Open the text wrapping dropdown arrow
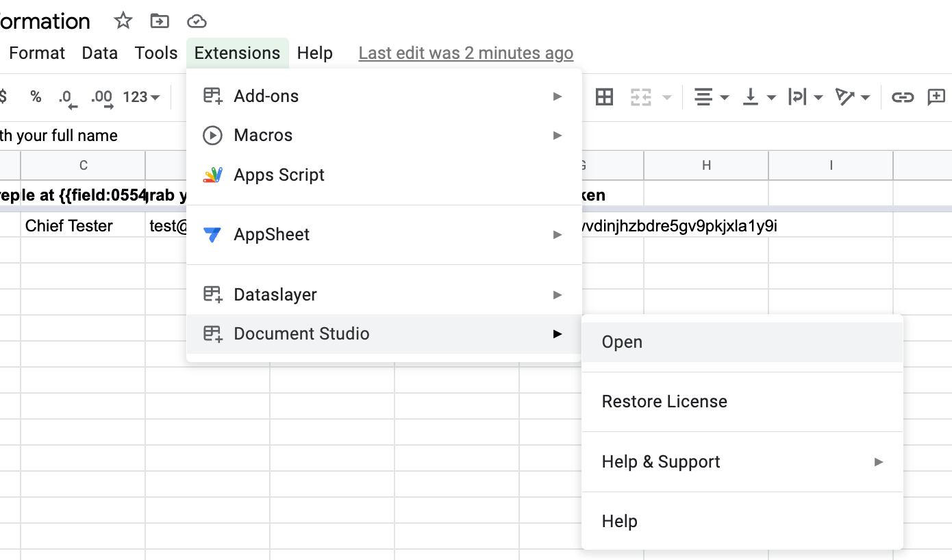Image resolution: width=952 pixels, height=560 pixels. tap(818, 98)
